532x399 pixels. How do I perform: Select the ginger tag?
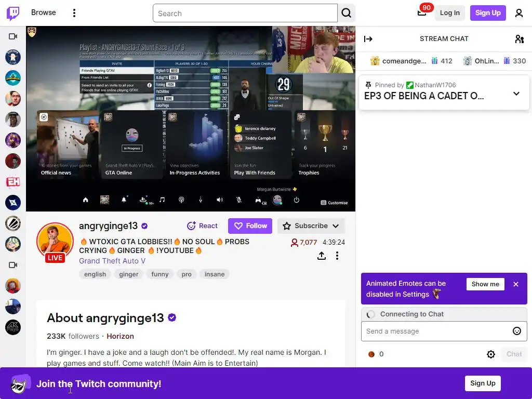coord(129,274)
